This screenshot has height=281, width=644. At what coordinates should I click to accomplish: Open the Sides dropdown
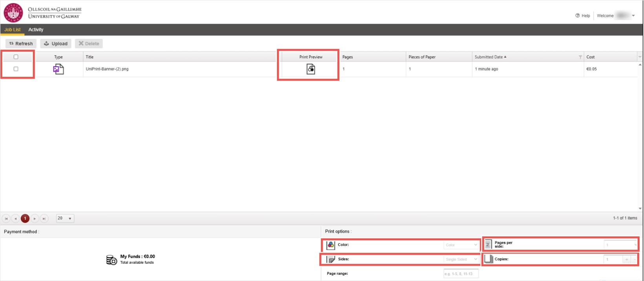pos(462,259)
